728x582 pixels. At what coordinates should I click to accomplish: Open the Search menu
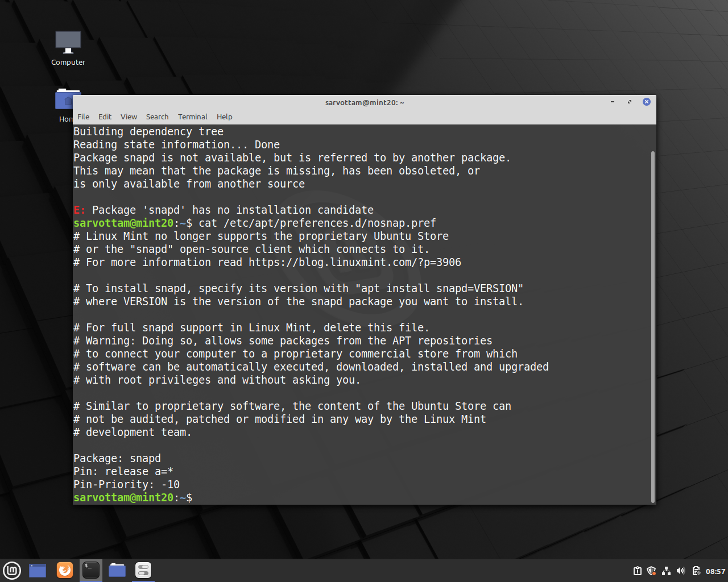pyautogui.click(x=157, y=117)
